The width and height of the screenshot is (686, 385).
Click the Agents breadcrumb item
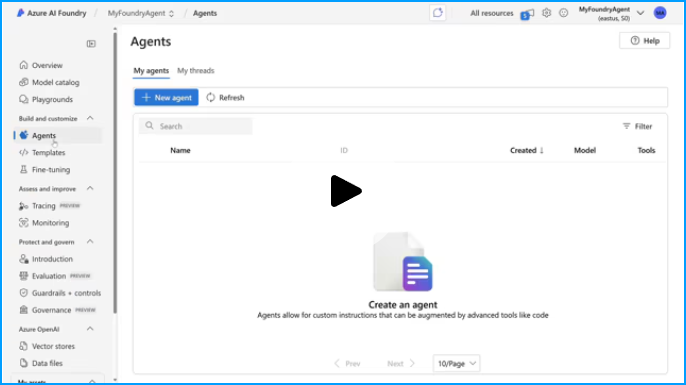pos(205,13)
